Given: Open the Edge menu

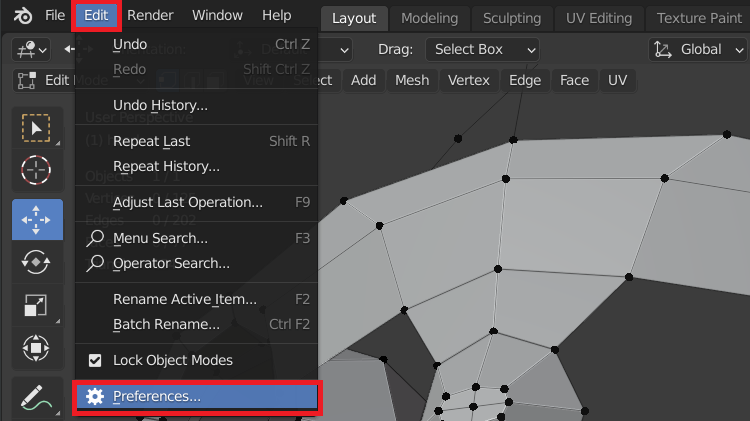Looking at the screenshot, I should [525, 80].
